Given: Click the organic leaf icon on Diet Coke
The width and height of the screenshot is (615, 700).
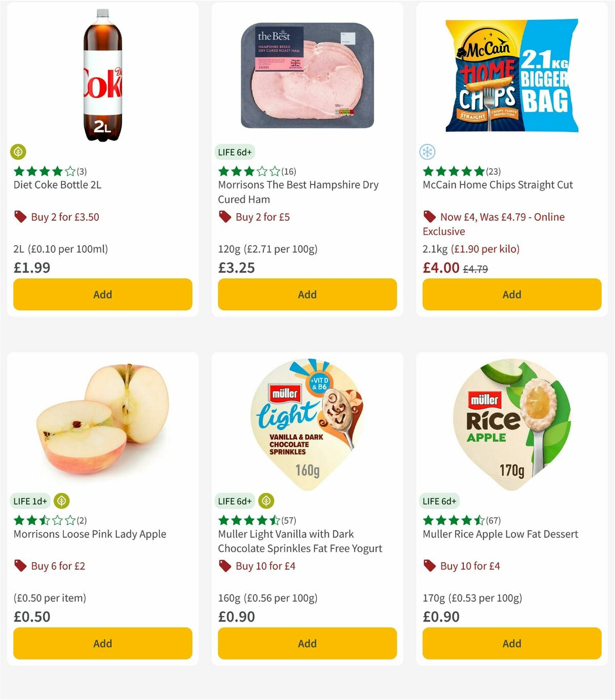Looking at the screenshot, I should coord(18,152).
